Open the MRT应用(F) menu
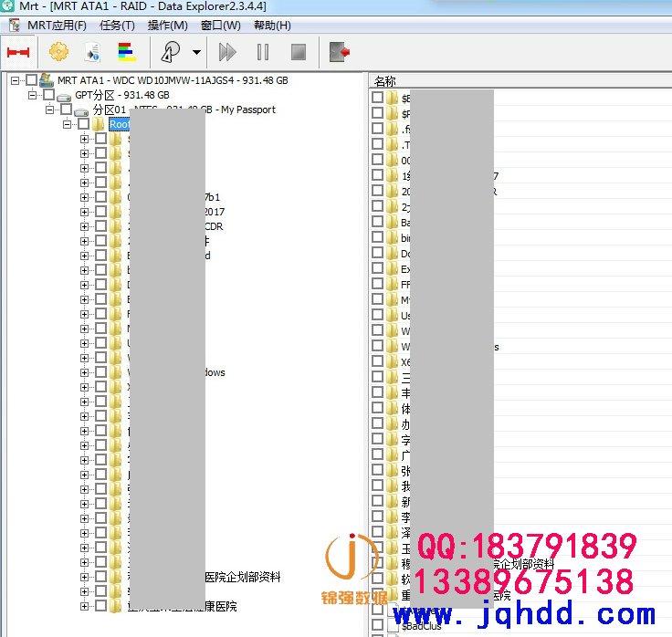This screenshot has height=637, width=672. (x=57, y=26)
